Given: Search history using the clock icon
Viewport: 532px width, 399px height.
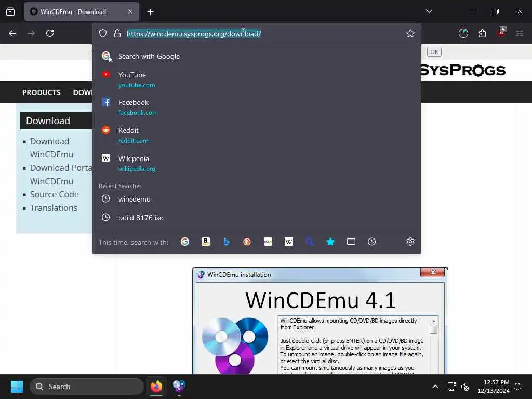Looking at the screenshot, I should [x=372, y=242].
